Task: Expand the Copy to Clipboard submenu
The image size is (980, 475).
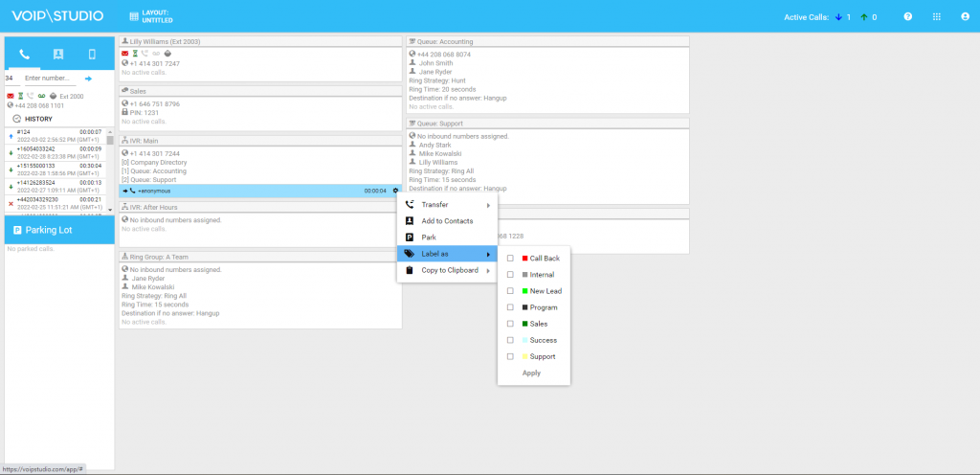Action: [447, 270]
